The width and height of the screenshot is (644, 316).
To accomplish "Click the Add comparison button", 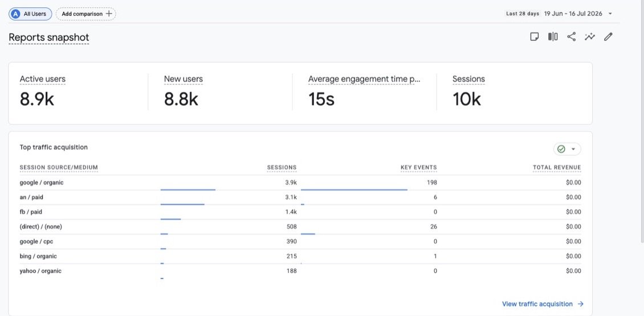I will point(86,14).
